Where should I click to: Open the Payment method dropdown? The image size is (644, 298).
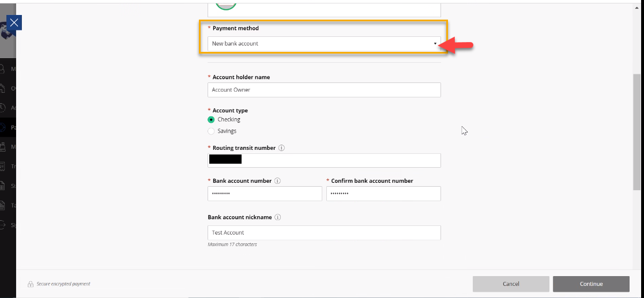coord(323,44)
